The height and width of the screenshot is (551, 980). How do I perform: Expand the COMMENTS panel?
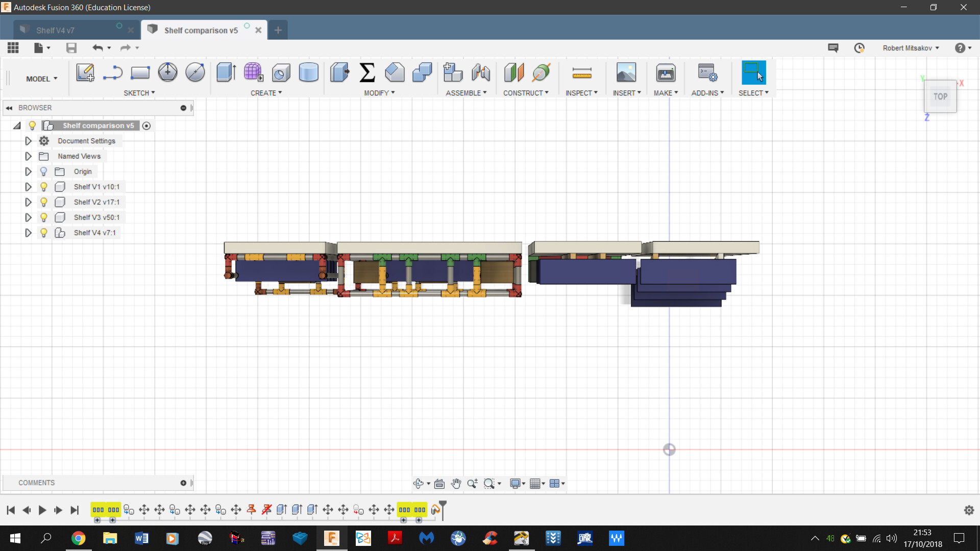pos(183,483)
